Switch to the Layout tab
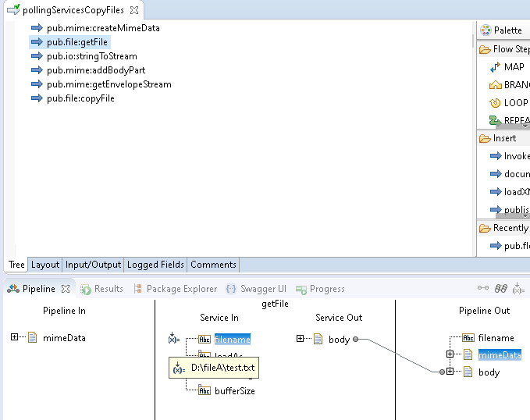 click(x=45, y=265)
